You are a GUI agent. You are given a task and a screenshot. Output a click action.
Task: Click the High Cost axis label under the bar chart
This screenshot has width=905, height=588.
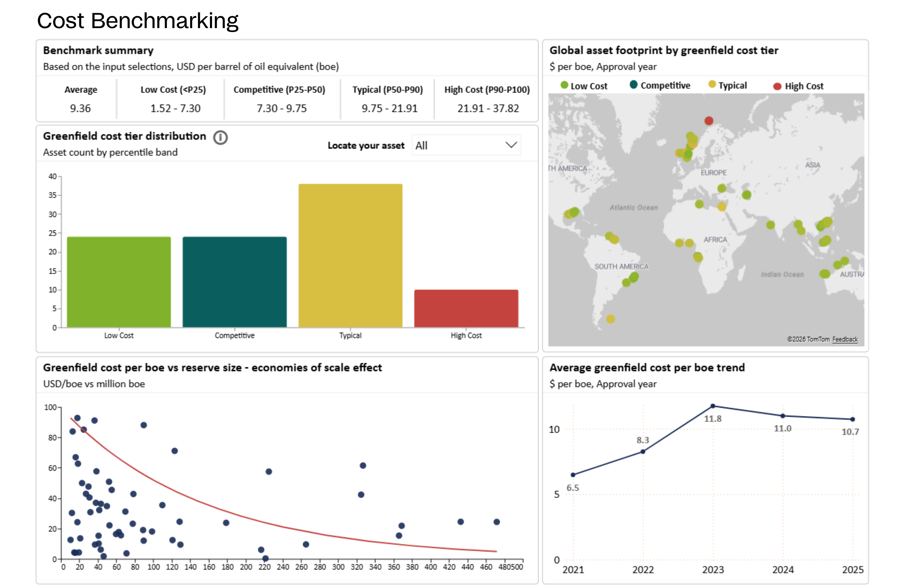pyautogui.click(x=466, y=335)
